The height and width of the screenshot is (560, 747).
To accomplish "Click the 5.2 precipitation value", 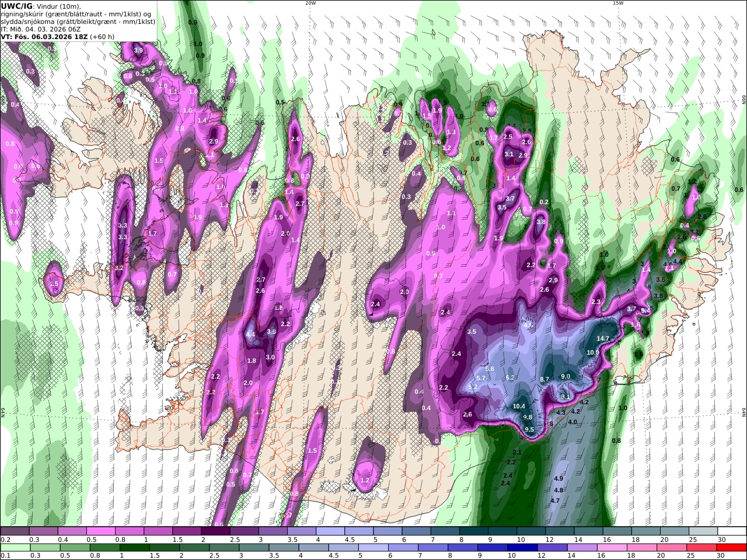I will click(473, 387).
